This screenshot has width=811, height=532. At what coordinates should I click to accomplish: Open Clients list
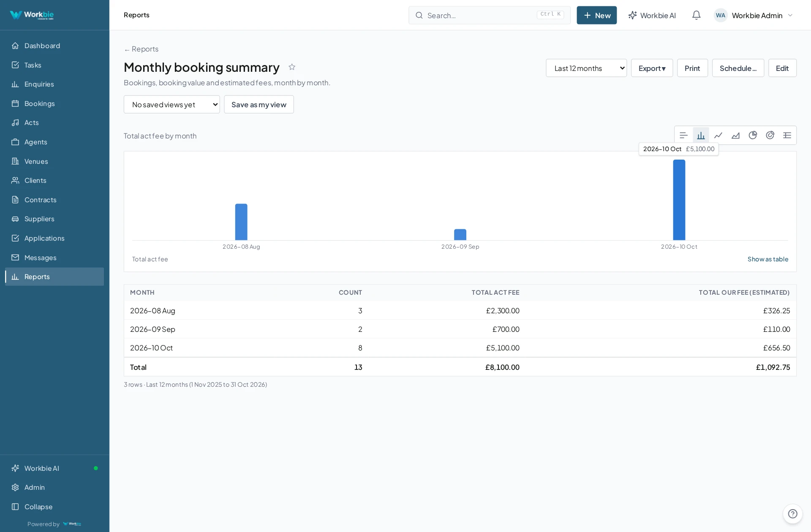click(54, 180)
